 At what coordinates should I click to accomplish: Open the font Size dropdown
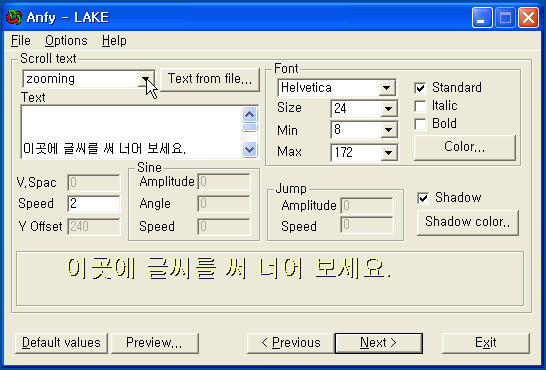[389, 109]
